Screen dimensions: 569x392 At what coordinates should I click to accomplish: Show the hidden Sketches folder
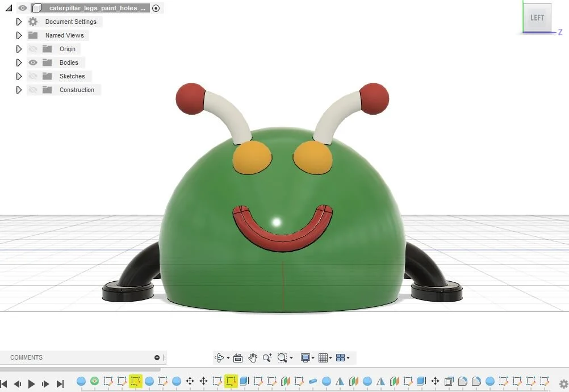(33, 76)
